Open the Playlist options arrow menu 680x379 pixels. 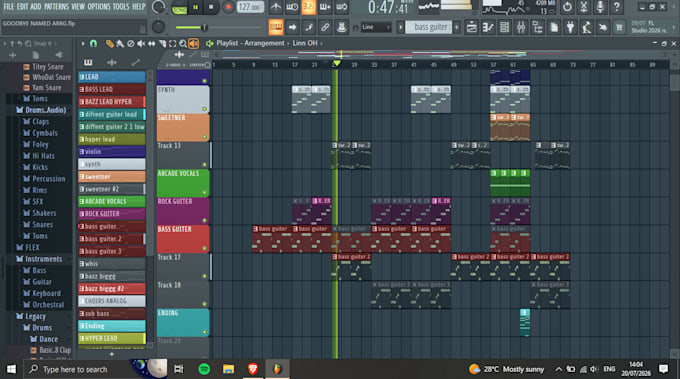[x=83, y=43]
